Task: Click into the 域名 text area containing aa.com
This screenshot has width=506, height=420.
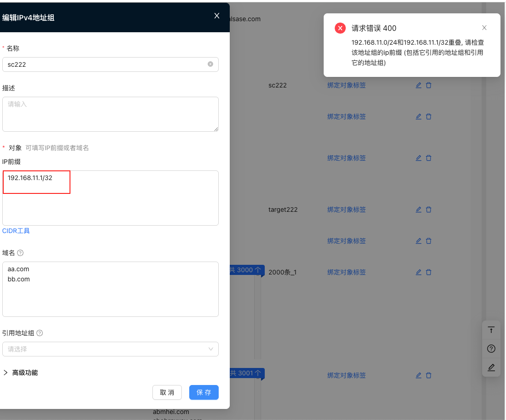Action: (111, 295)
